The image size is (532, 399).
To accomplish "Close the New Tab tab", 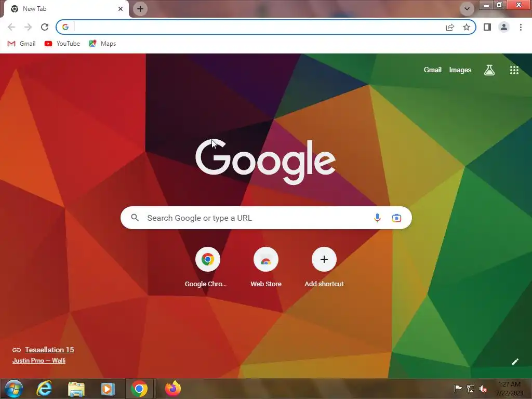I will (121, 9).
